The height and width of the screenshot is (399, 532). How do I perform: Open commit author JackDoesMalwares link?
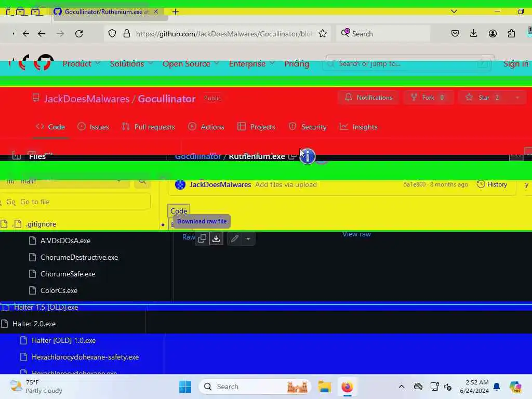pyautogui.click(x=220, y=184)
